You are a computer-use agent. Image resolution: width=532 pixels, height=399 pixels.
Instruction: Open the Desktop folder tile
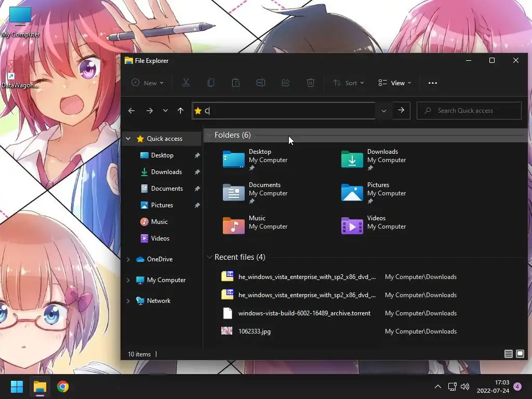tap(255, 159)
